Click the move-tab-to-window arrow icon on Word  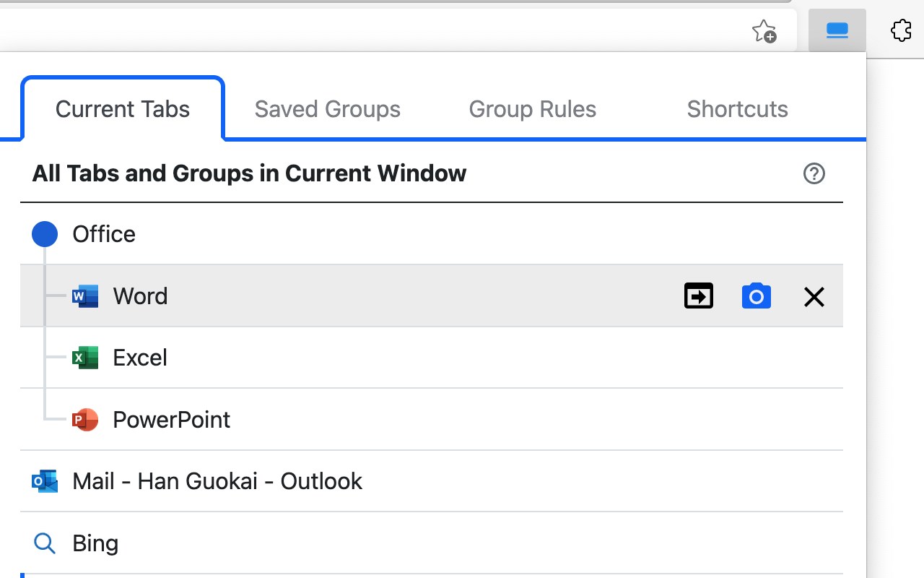698,296
